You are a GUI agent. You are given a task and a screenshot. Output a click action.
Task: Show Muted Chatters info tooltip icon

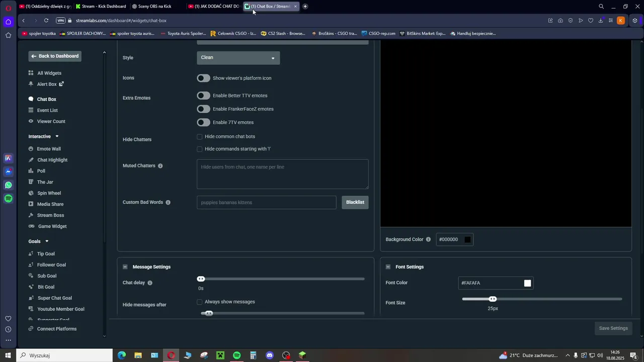pyautogui.click(x=160, y=166)
